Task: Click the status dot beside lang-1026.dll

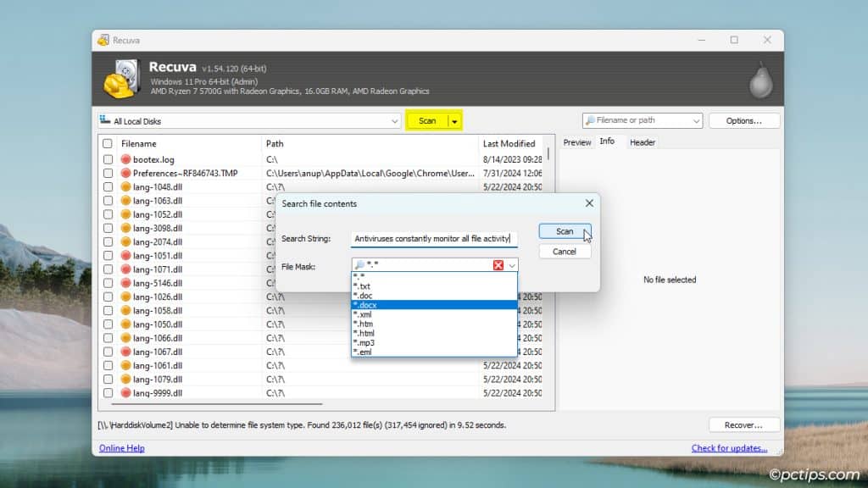Action: click(x=125, y=297)
